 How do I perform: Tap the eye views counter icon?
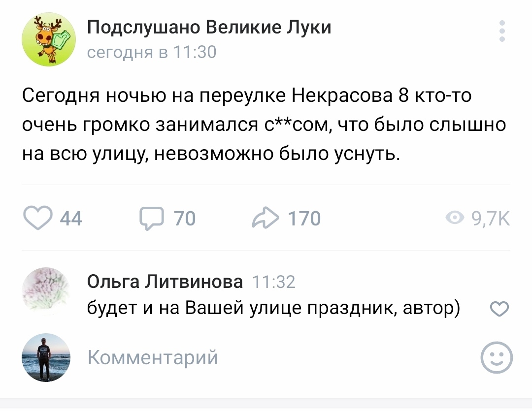(455, 218)
